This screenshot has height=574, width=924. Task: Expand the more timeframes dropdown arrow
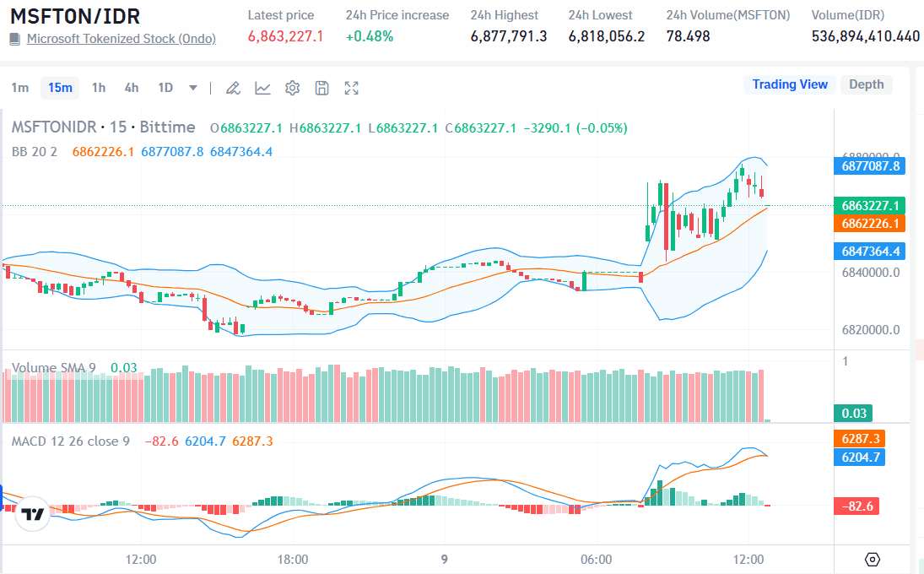point(193,88)
